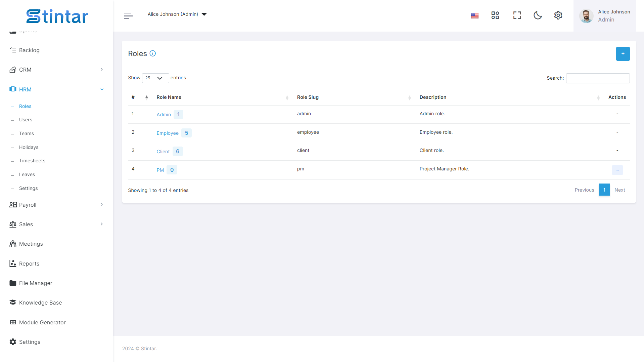The image size is (644, 362).
Task: Open actions menu for PM role
Action: 617,170
